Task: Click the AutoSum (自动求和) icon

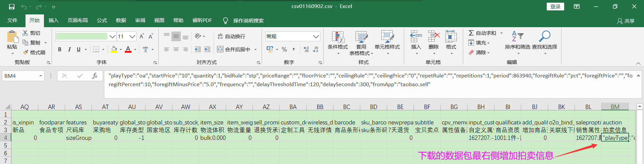Action: click(471, 33)
